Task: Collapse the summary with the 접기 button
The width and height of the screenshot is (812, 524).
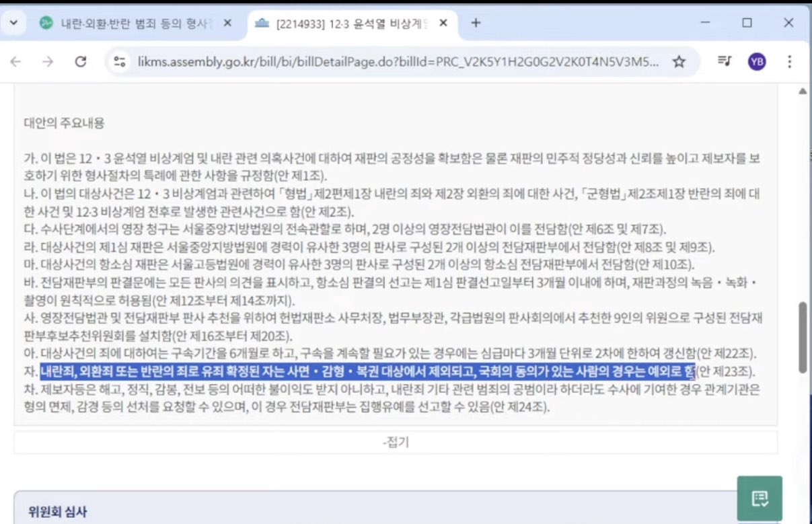Action: pyautogui.click(x=396, y=442)
